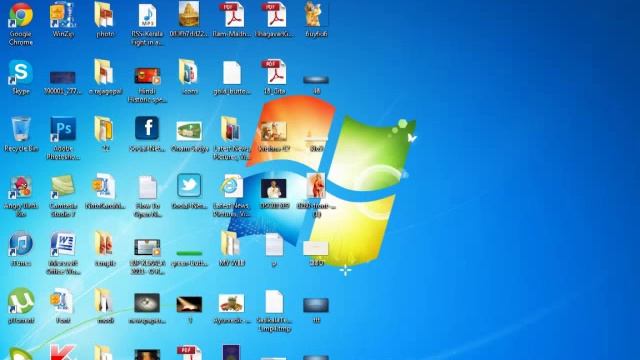The width and height of the screenshot is (640, 360).
Task: Launch the iTunes shortcut
Action: point(20,244)
